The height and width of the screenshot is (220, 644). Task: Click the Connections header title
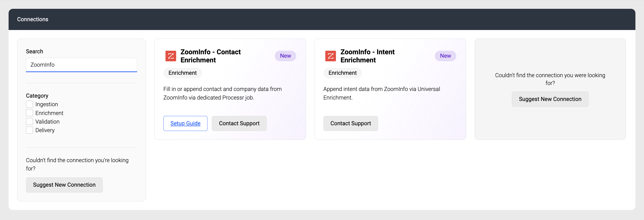tap(33, 19)
